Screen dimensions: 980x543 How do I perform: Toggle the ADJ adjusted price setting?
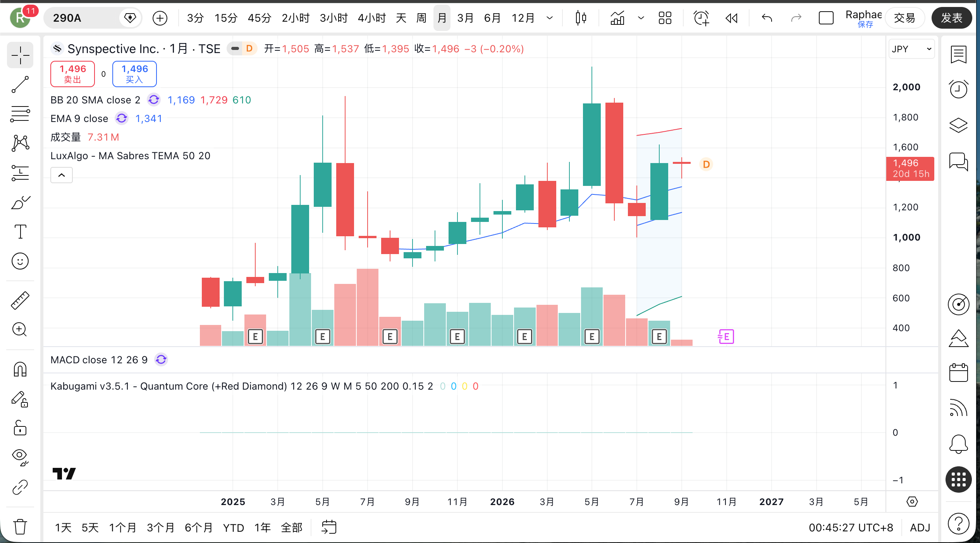(920, 528)
